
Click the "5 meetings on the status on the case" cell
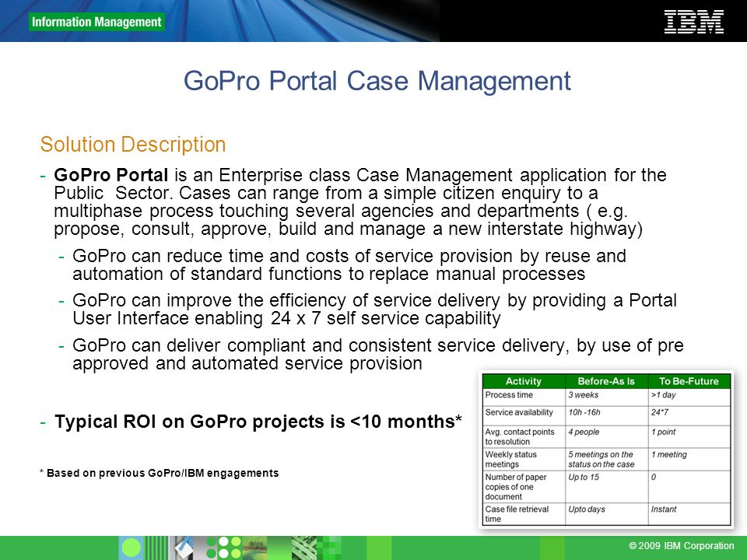click(x=606, y=459)
